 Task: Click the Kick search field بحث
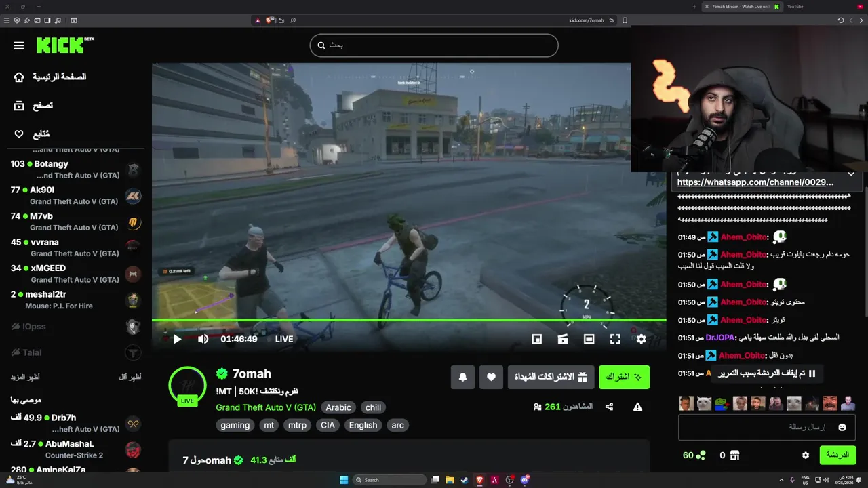click(434, 45)
